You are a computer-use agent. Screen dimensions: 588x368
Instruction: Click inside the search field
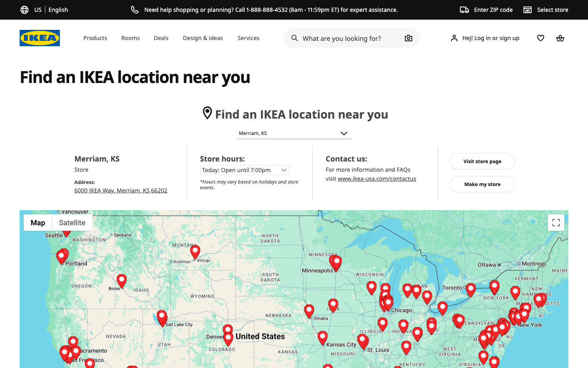click(x=347, y=38)
